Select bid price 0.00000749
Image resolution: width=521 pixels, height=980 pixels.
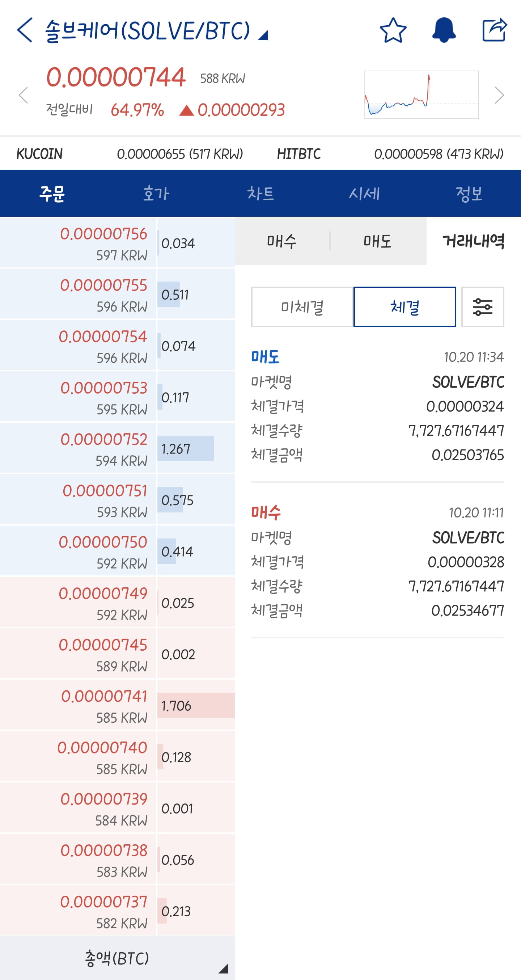[x=78, y=602]
